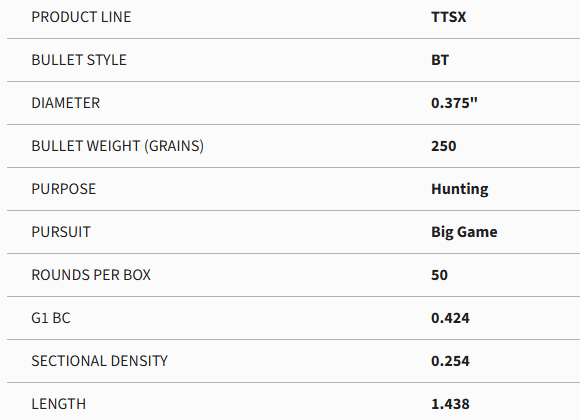
Task: Click the PURSUIT label
Action: [x=61, y=232]
